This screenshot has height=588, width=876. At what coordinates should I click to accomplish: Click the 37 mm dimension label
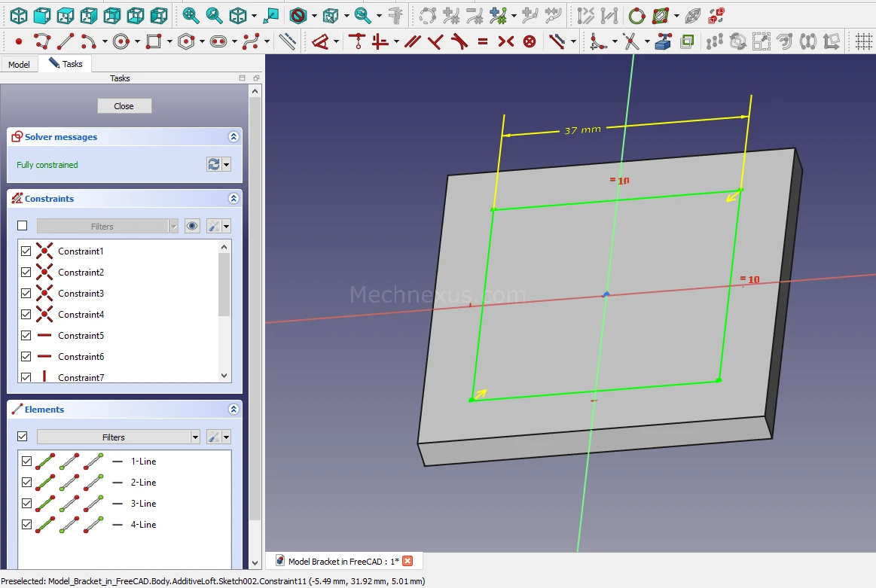(582, 130)
